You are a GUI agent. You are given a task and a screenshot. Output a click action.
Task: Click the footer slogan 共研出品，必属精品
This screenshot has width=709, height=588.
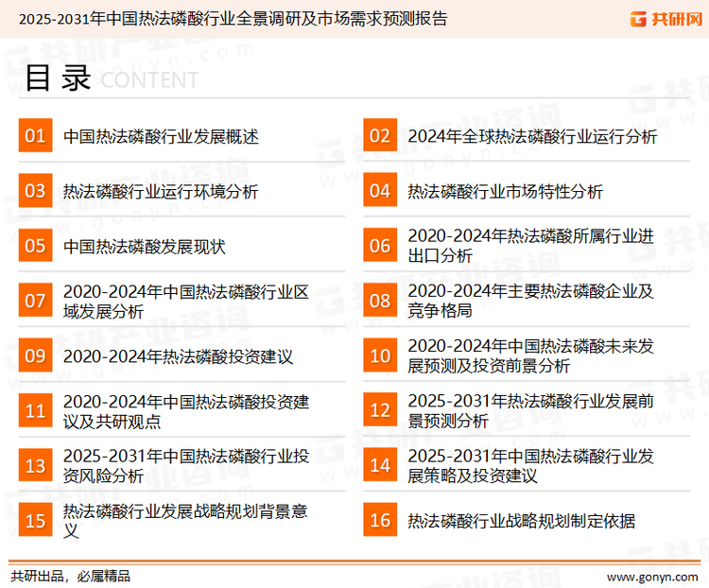point(70,577)
